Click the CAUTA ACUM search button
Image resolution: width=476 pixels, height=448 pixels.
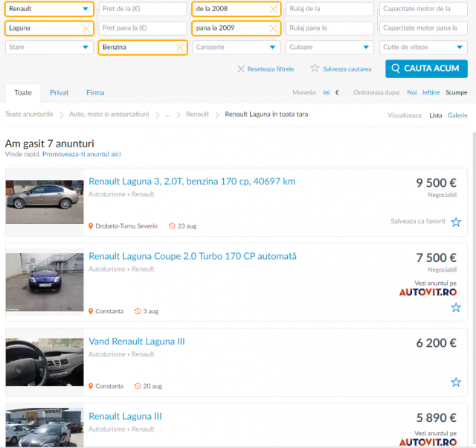click(x=426, y=68)
